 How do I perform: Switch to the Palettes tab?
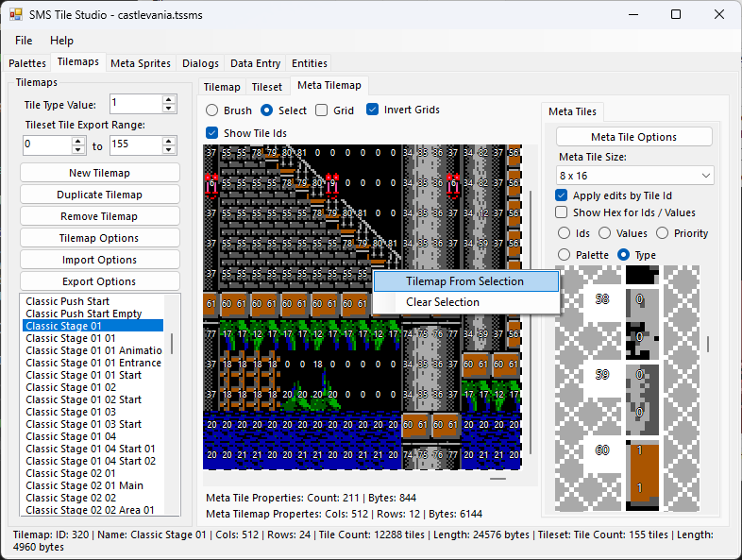pyautogui.click(x=27, y=63)
